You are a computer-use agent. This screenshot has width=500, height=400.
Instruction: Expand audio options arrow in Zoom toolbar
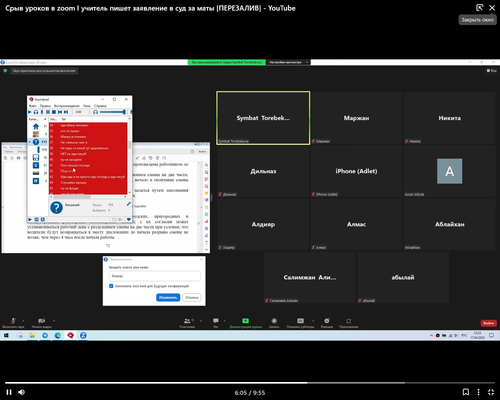pyautogui.click(x=23, y=321)
